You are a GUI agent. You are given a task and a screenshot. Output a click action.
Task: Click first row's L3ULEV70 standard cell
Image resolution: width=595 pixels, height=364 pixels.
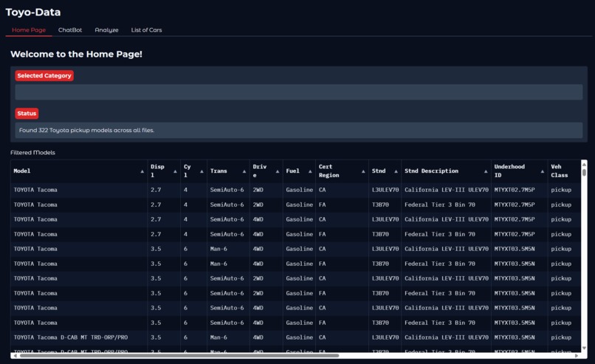click(x=385, y=190)
